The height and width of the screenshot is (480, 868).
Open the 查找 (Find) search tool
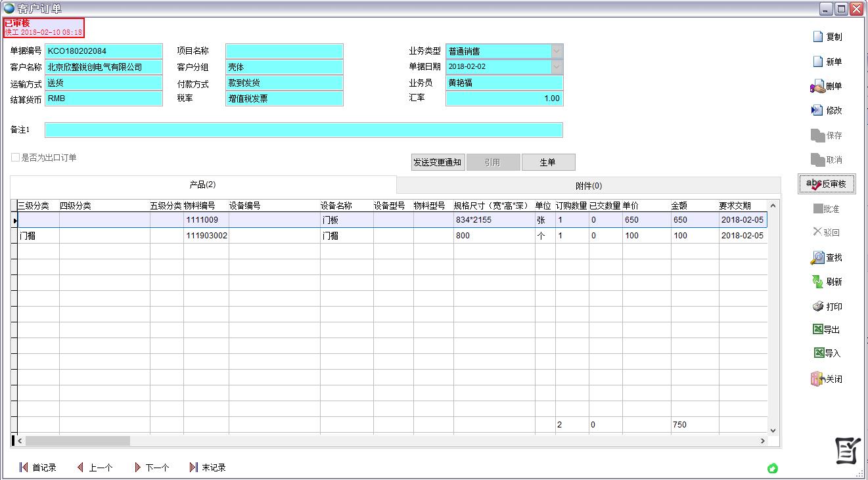[817, 257]
